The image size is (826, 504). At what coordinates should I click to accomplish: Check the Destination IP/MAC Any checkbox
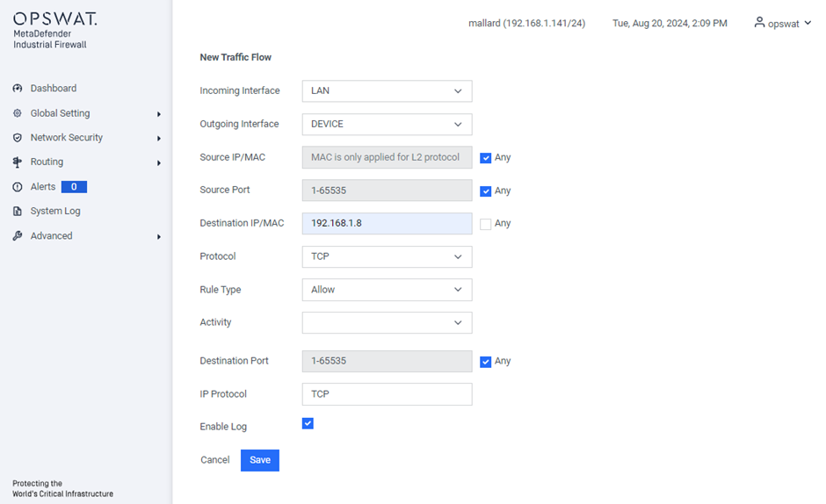tap(486, 224)
